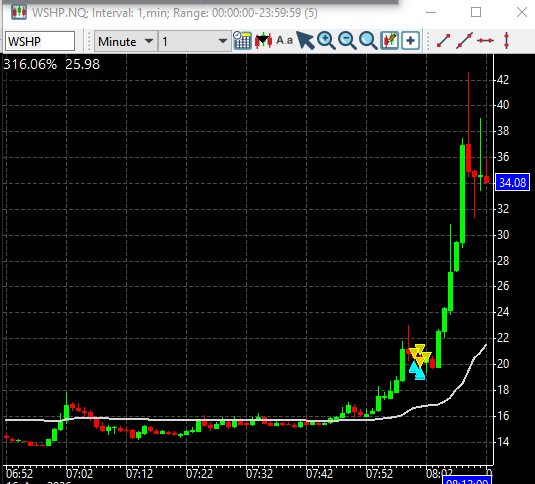Click the chart window title icon
This screenshot has width=535, height=484.
tap(19, 13)
